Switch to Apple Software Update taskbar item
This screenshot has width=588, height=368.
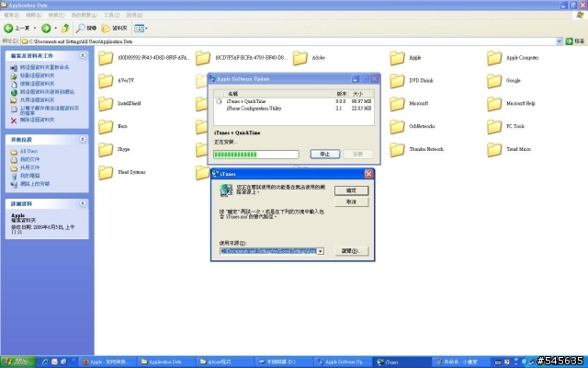tap(341, 362)
